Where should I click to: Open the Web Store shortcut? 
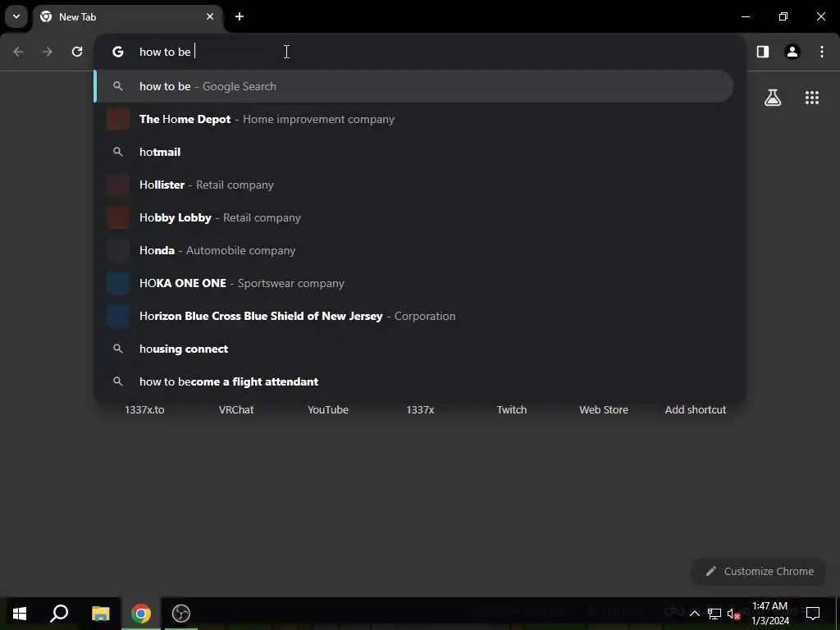click(604, 410)
